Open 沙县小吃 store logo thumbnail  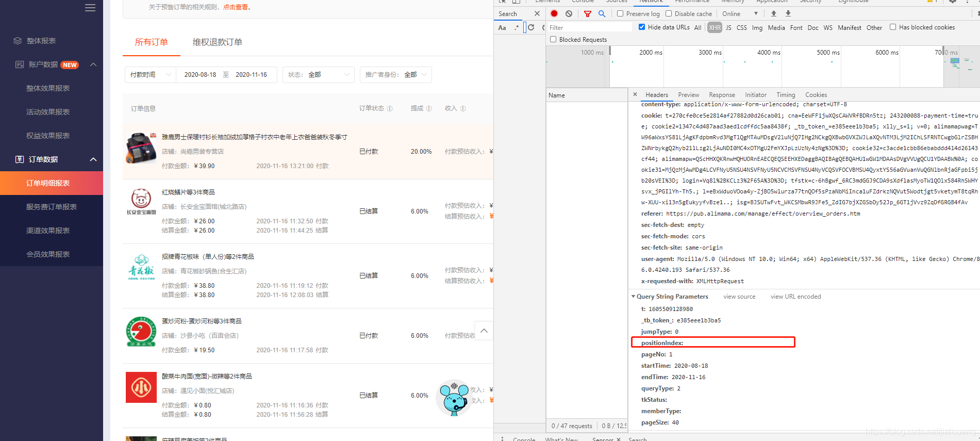141,332
